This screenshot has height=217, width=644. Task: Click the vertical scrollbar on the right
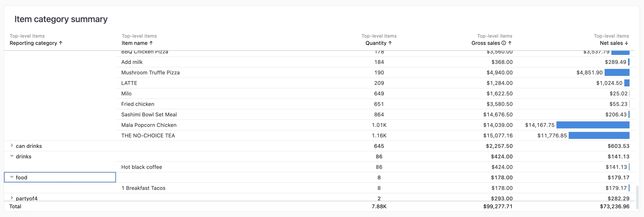(x=637, y=197)
